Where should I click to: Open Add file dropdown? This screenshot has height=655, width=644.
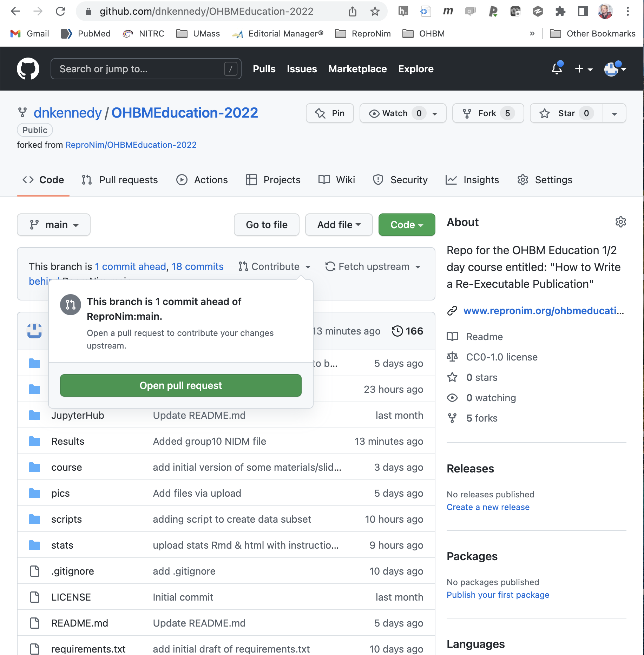339,225
